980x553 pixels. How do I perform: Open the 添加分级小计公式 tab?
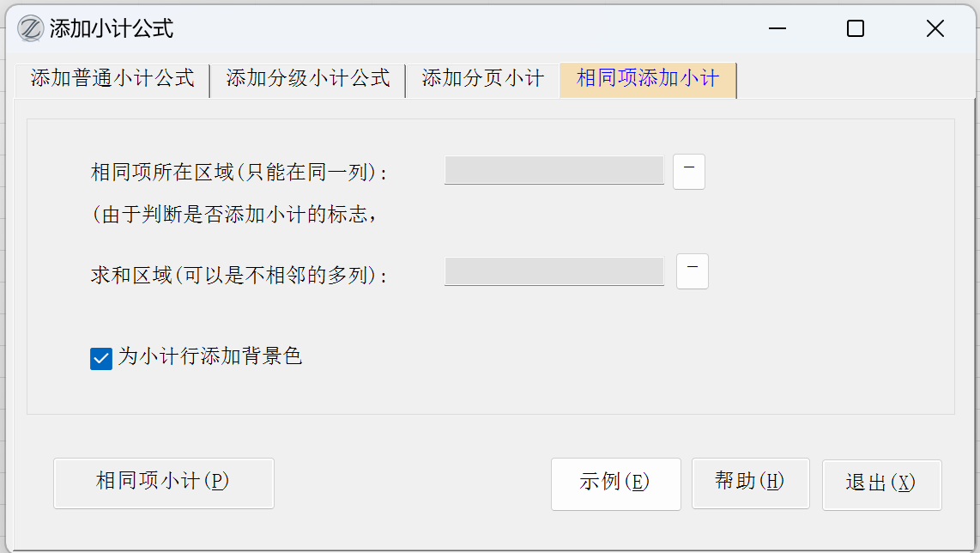click(x=308, y=79)
